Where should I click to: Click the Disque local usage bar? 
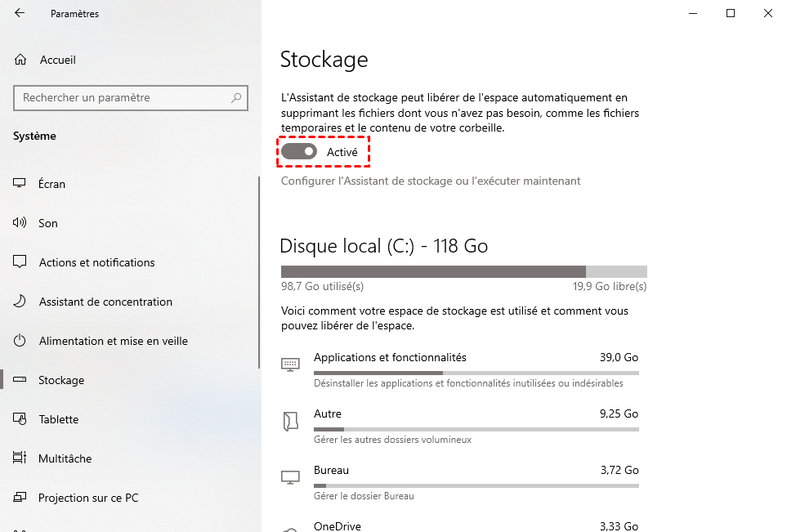tap(463, 271)
